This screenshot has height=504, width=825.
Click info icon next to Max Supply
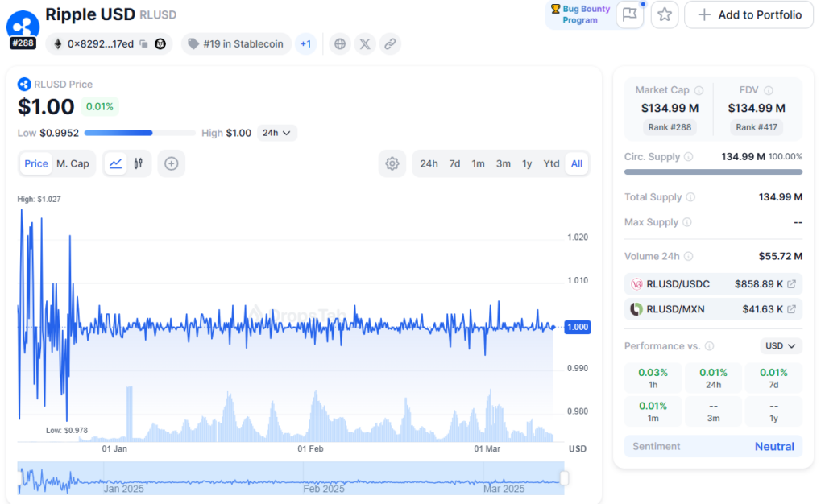pos(686,222)
